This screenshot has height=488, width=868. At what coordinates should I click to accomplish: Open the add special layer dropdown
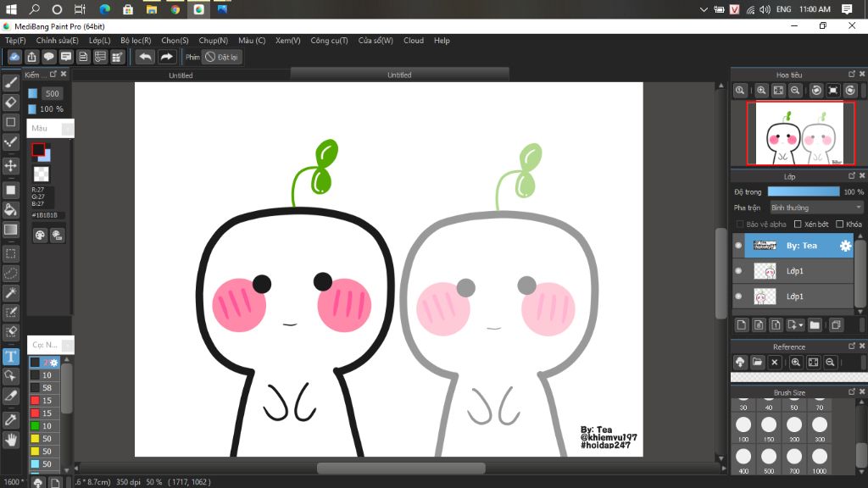coord(795,325)
